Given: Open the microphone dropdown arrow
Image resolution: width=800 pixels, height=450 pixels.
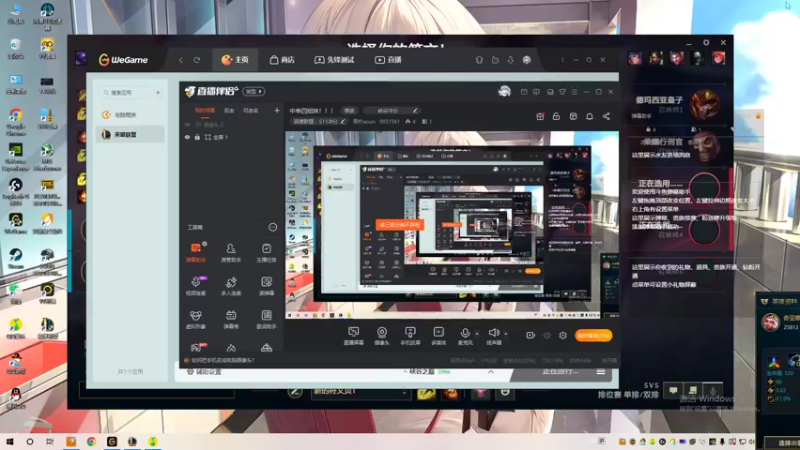Looking at the screenshot, I should (x=477, y=334).
